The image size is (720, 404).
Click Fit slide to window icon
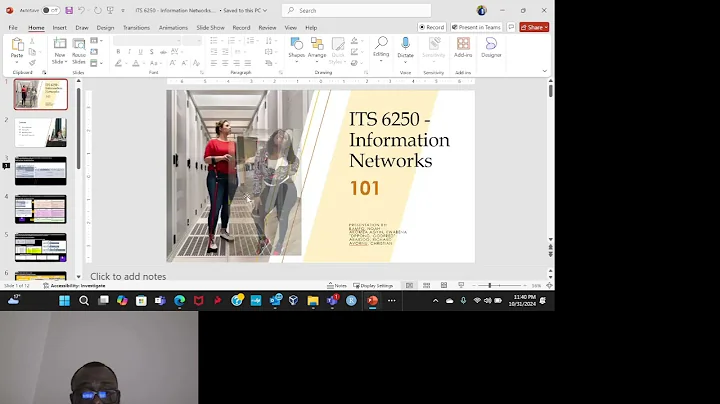549,286
